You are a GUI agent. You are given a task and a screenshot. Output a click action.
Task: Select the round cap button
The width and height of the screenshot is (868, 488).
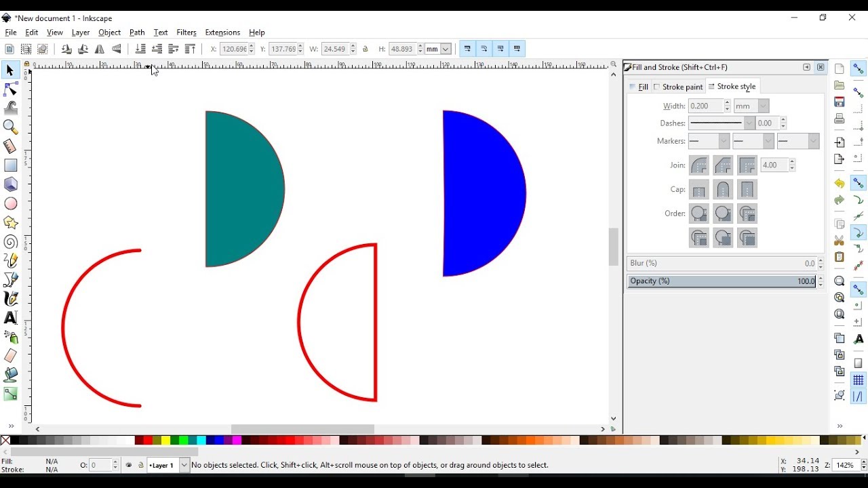723,190
